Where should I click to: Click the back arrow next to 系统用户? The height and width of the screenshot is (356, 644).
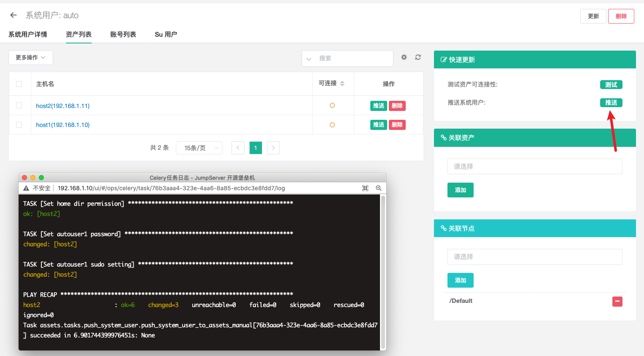click(13, 15)
